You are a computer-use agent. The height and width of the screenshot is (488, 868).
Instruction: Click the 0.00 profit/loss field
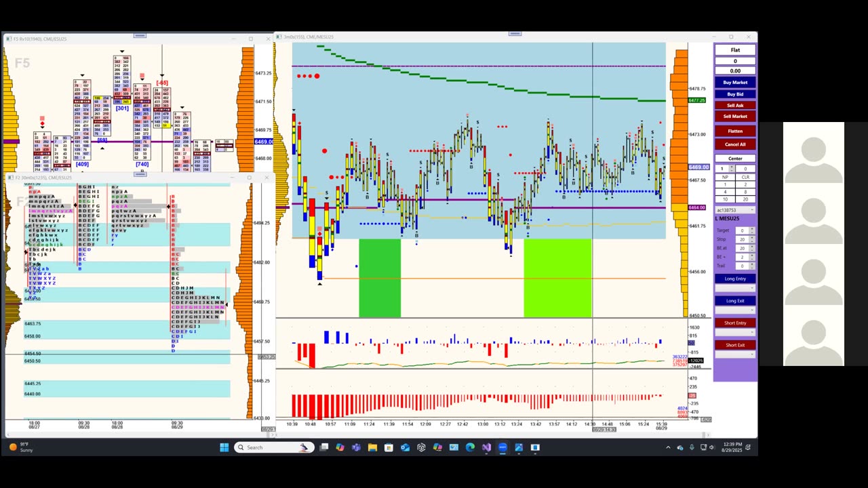pos(735,70)
